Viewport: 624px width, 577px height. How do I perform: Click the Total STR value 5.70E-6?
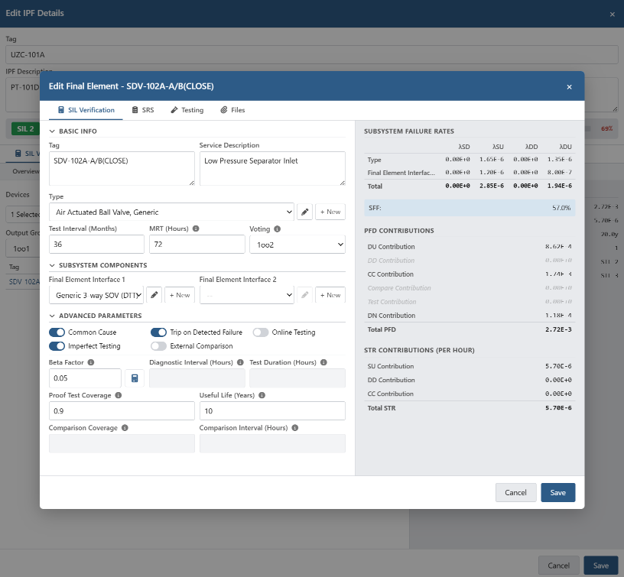pos(558,408)
